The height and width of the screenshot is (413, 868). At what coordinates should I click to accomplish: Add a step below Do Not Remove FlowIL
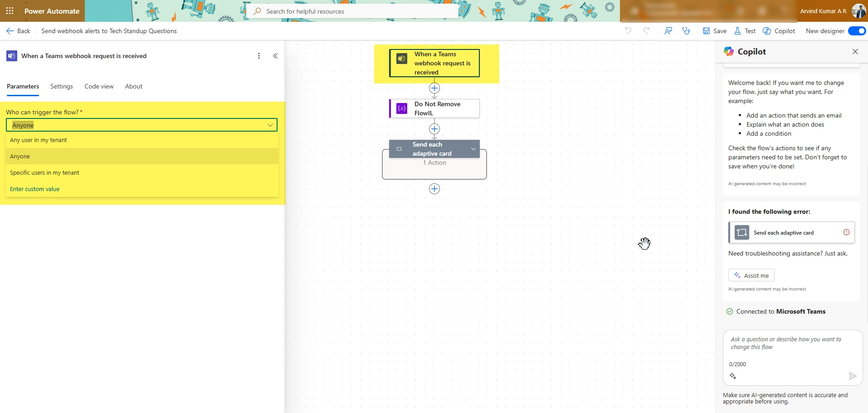[434, 129]
